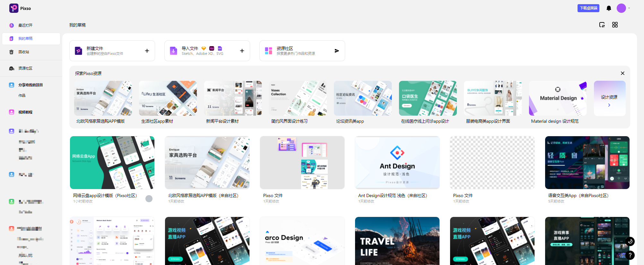Switch to grid view layout
The width and height of the screenshot is (644, 265).
point(615,25)
